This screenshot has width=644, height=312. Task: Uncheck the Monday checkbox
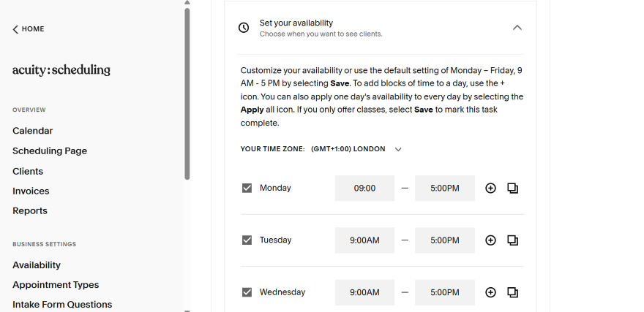(x=247, y=189)
